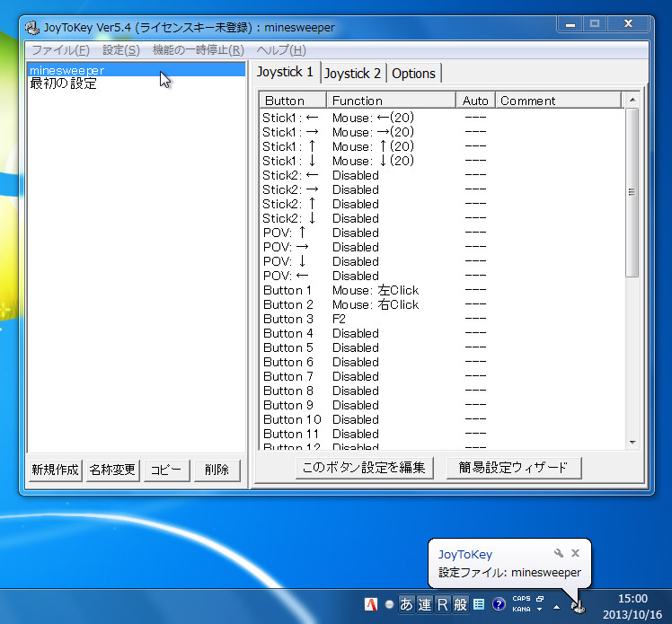Switch to the Joystick 2 tab
This screenshot has width=672, height=624.
352,74
